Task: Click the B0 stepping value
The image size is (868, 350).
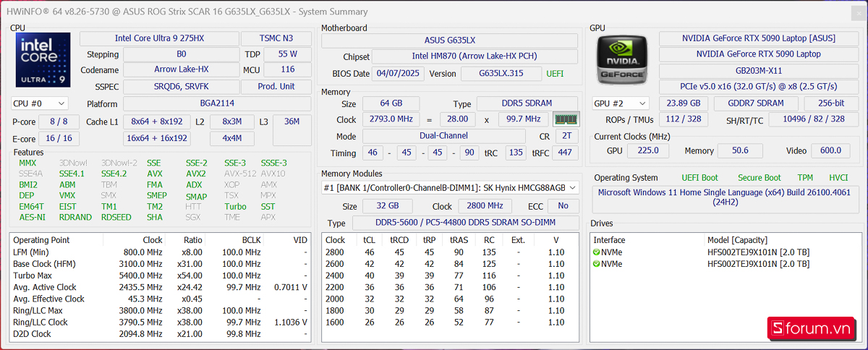Action: click(x=181, y=54)
